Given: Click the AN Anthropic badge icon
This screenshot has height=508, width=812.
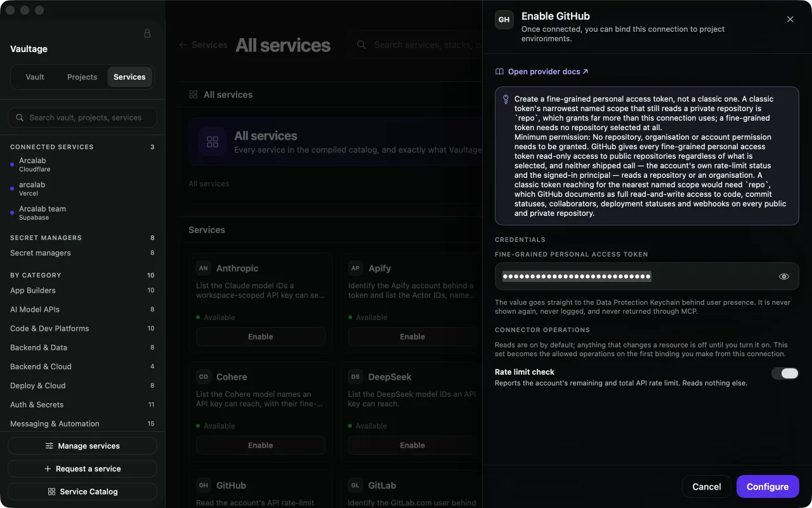Looking at the screenshot, I should click(x=203, y=268).
